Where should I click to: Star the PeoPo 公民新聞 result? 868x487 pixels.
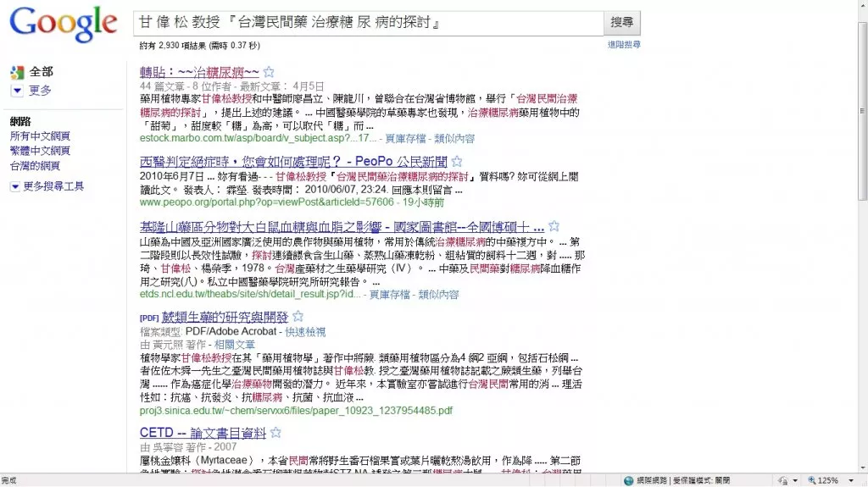click(457, 162)
